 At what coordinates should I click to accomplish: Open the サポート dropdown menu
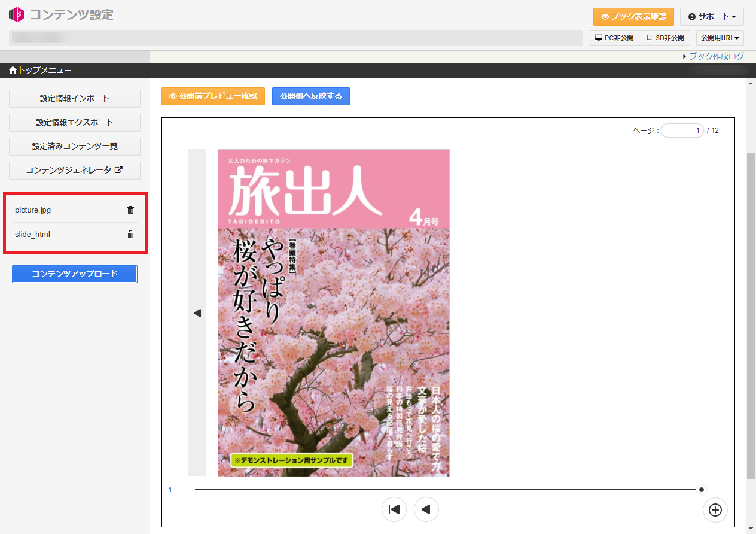point(712,17)
